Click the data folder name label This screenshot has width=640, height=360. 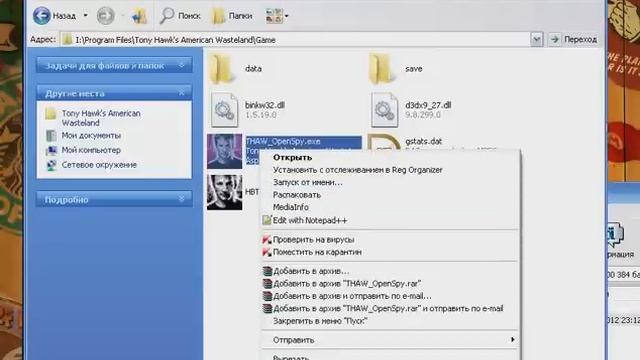point(253,69)
